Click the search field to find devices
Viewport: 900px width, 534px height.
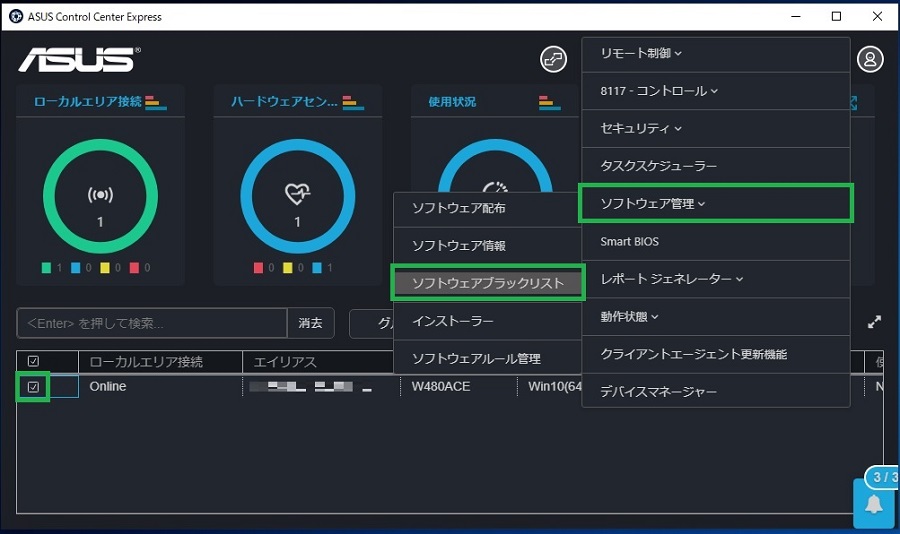click(x=152, y=323)
